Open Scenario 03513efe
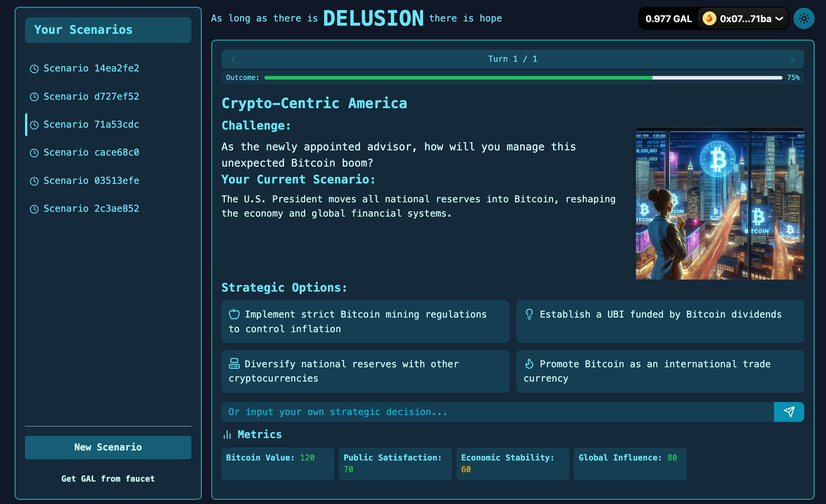This screenshot has height=504, width=826. [x=108, y=181]
